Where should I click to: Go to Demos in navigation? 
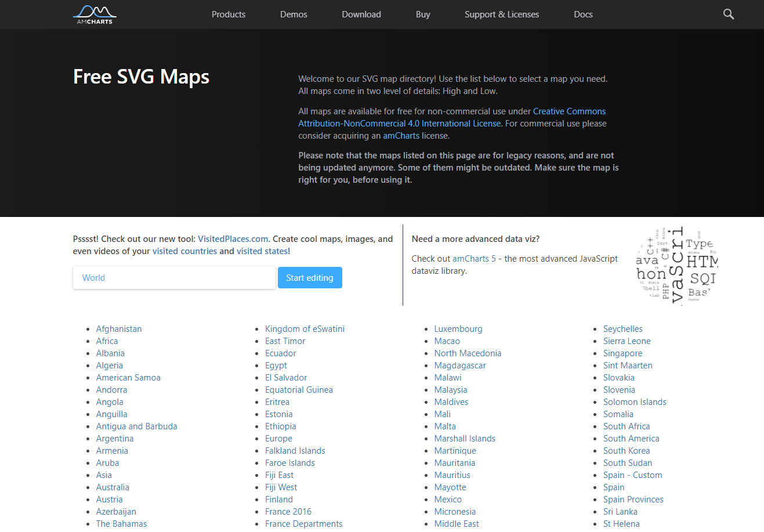(294, 15)
